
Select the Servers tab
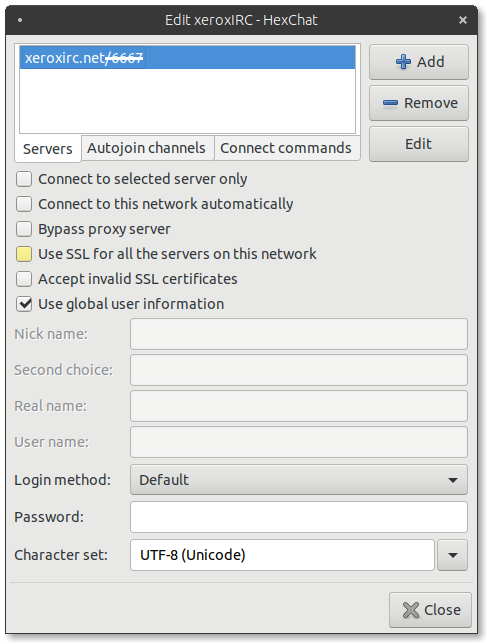[x=48, y=149]
